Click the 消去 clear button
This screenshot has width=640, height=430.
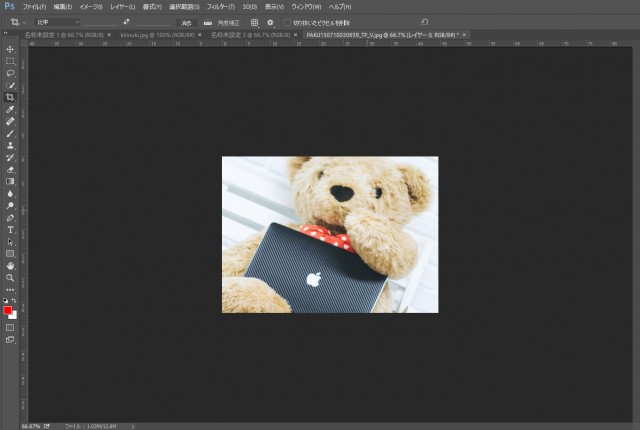(x=187, y=21)
